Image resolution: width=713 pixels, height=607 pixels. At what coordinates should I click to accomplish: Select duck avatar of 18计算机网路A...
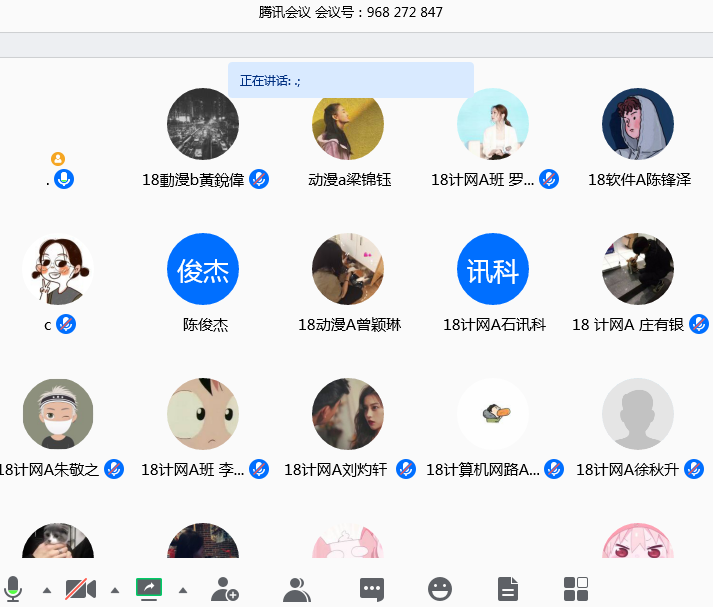click(x=493, y=414)
